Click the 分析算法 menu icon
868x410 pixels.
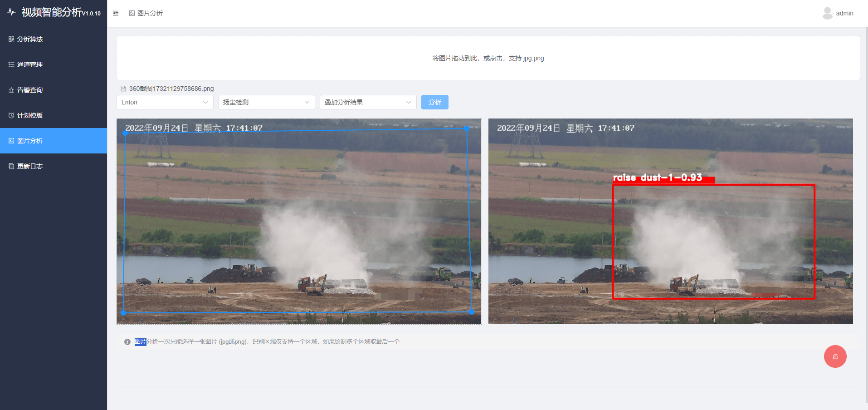tap(11, 39)
